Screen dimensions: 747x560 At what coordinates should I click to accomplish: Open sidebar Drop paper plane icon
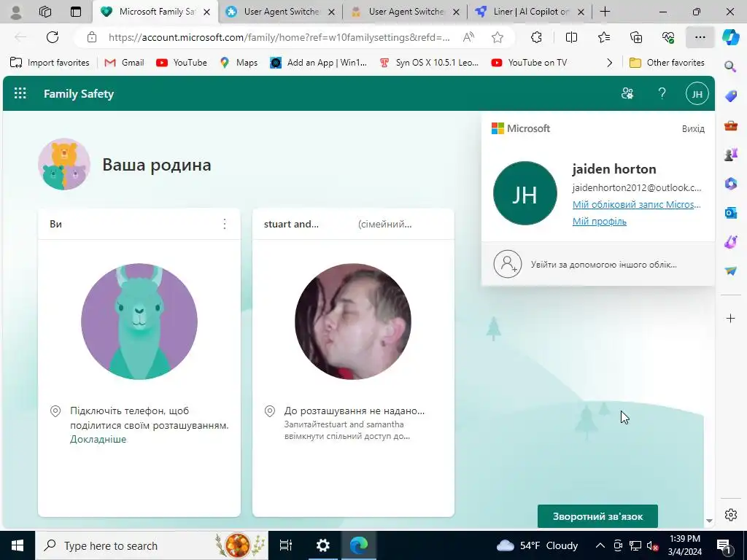pyautogui.click(x=730, y=271)
